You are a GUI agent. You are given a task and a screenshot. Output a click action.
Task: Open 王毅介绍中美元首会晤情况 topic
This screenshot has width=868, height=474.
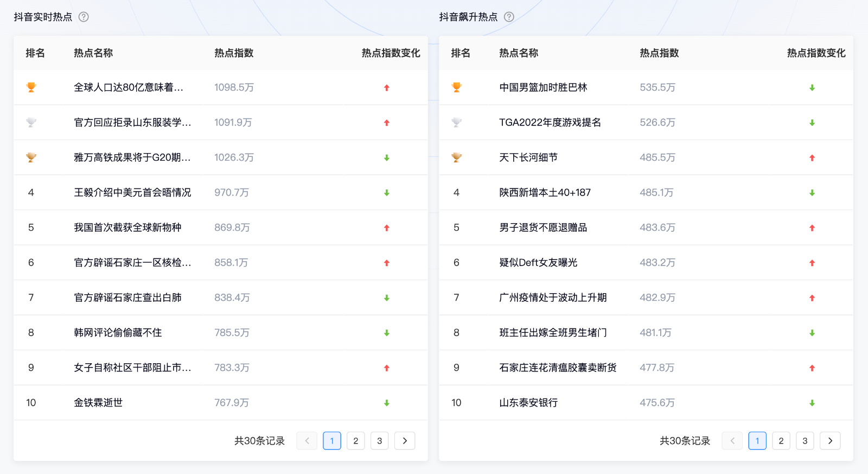coord(132,193)
